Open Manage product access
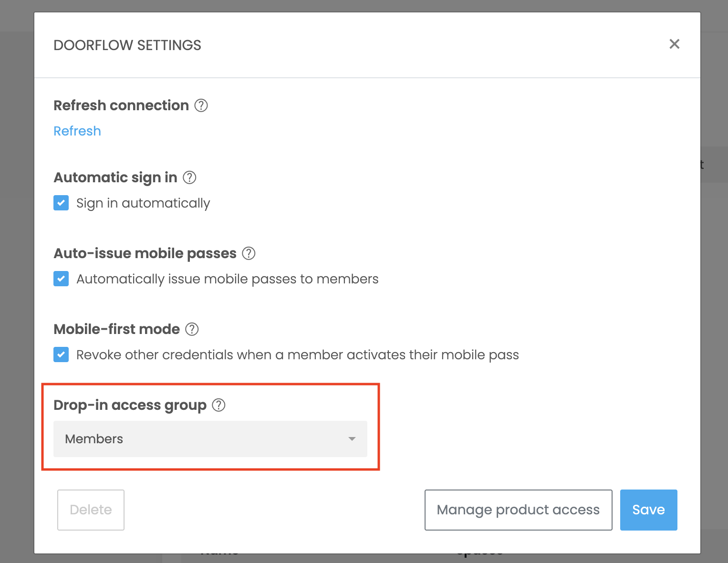Image resolution: width=728 pixels, height=563 pixels. [518, 510]
